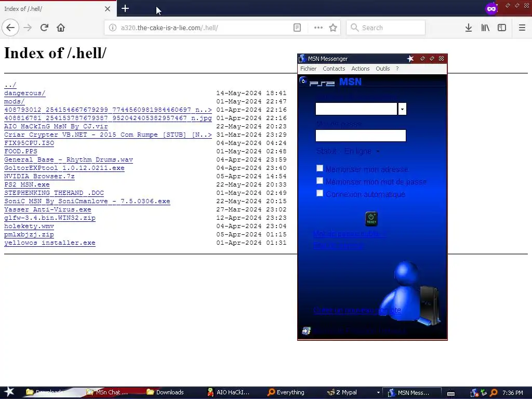Expand the 2 Mypal taskbar group
This screenshot has height=399, width=532.
pyautogui.click(x=378, y=393)
